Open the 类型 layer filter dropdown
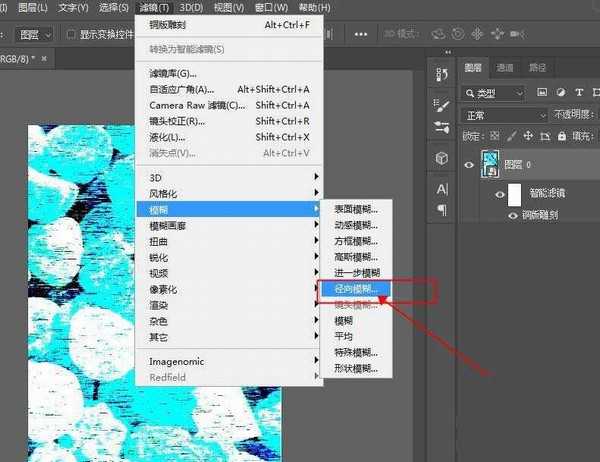Image resolution: width=600 pixels, height=462 pixels. coord(495,93)
